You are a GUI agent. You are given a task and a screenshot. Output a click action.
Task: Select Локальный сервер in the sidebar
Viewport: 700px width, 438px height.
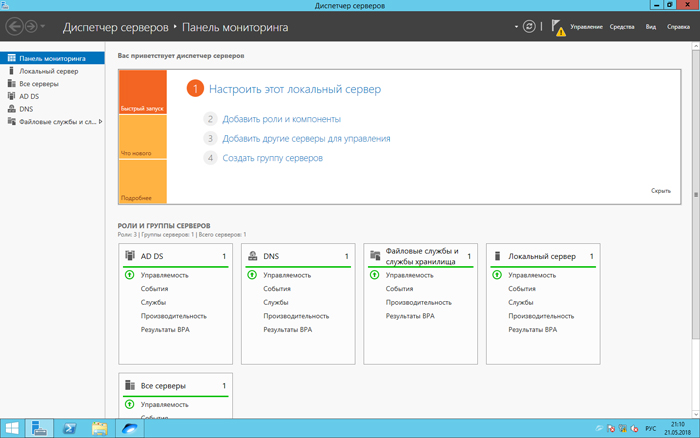click(x=48, y=71)
